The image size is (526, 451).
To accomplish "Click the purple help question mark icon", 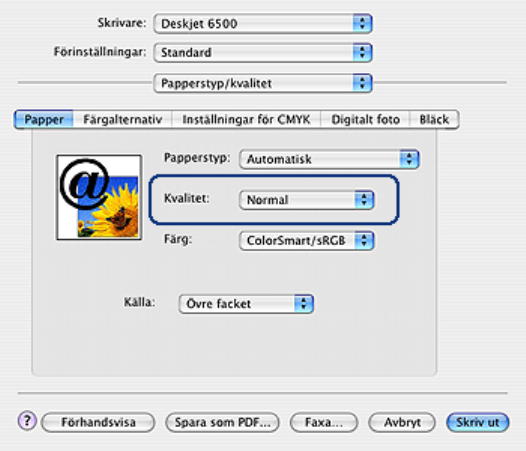I will click(27, 420).
